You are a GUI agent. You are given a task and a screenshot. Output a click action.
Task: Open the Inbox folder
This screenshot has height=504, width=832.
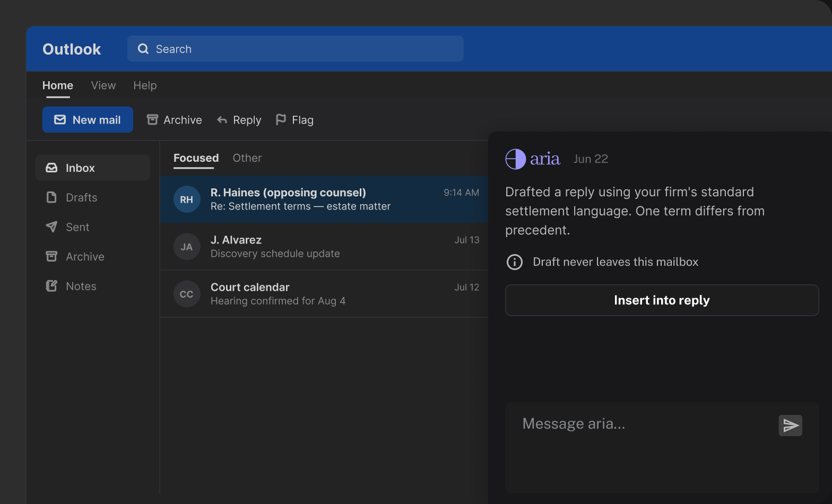coord(93,168)
